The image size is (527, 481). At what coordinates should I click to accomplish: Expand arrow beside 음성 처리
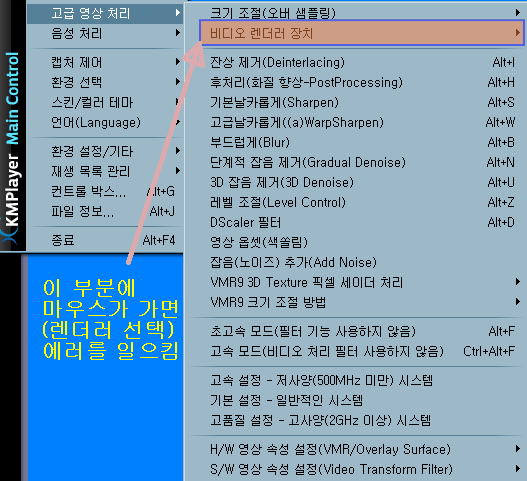(x=178, y=33)
